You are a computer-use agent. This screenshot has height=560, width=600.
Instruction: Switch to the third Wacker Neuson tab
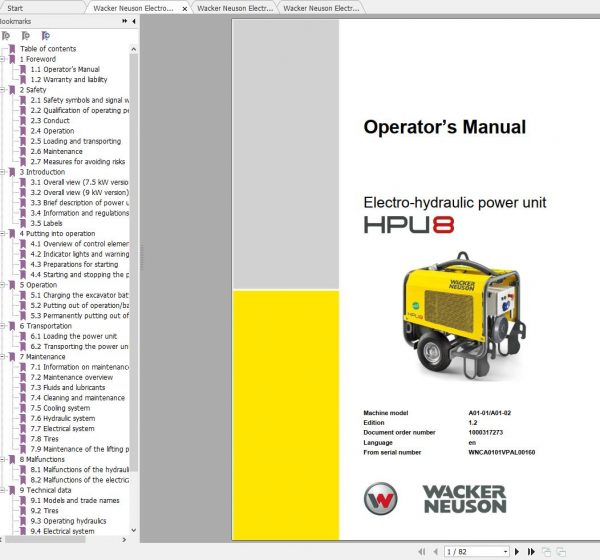click(x=321, y=8)
